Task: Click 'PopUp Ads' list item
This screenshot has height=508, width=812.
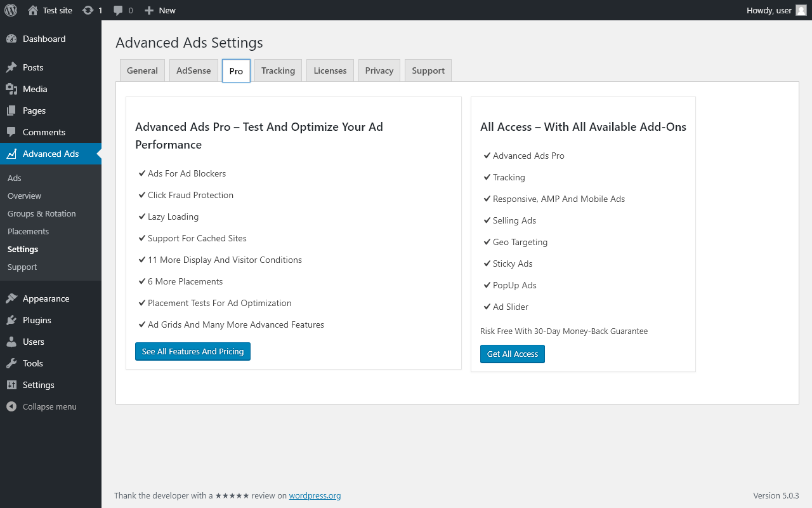Action: [x=514, y=285]
